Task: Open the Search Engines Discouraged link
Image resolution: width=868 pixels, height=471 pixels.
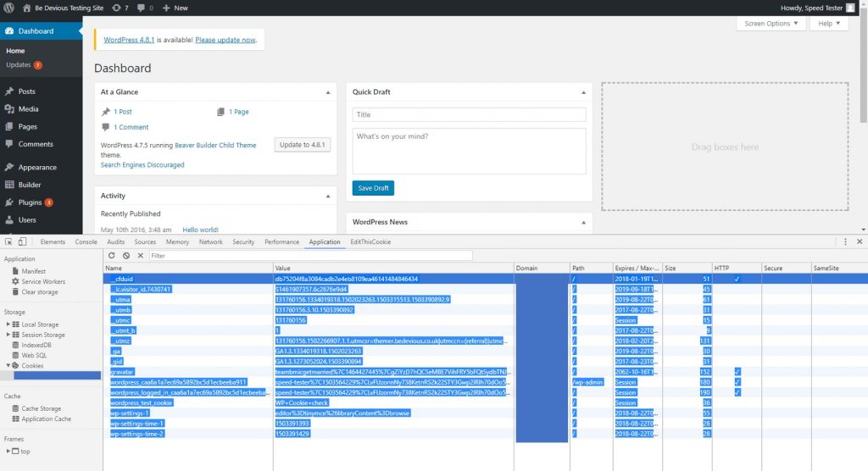Action: tap(142, 165)
